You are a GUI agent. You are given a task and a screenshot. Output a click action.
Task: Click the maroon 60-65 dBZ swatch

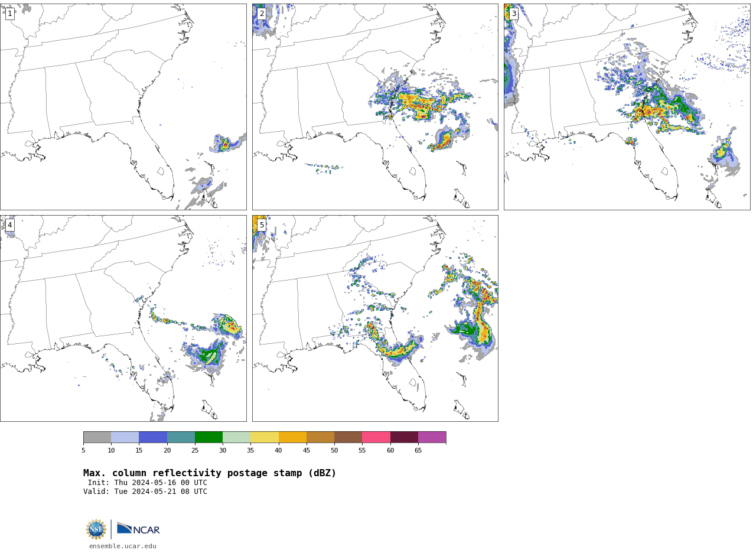[404, 437]
